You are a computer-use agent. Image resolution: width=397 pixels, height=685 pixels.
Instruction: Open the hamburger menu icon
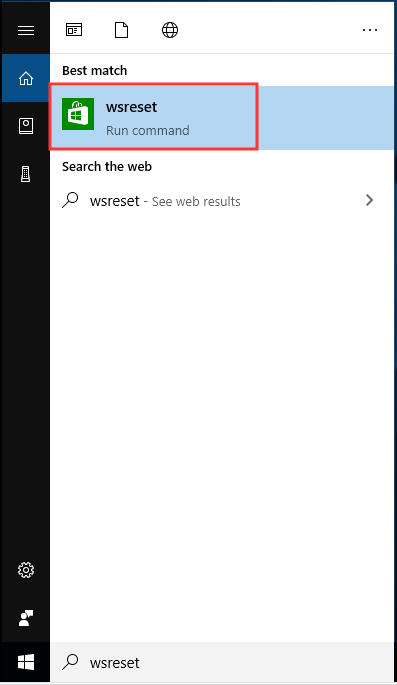click(26, 30)
